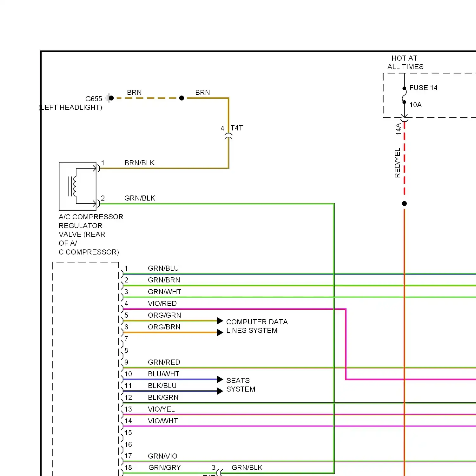This screenshot has width=476, height=476.
Task: Select the (LEFT HEADLIGHT) location text
Action: coord(70,108)
